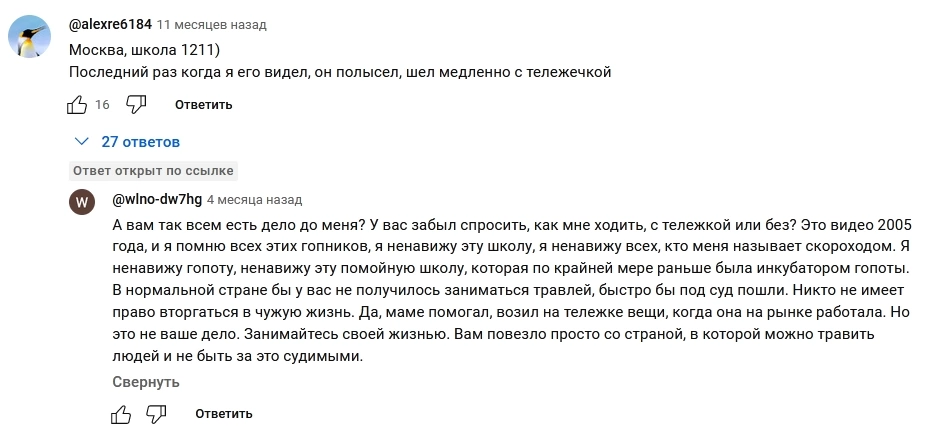
Task: Open the round W avatar profile
Action: coord(83,201)
